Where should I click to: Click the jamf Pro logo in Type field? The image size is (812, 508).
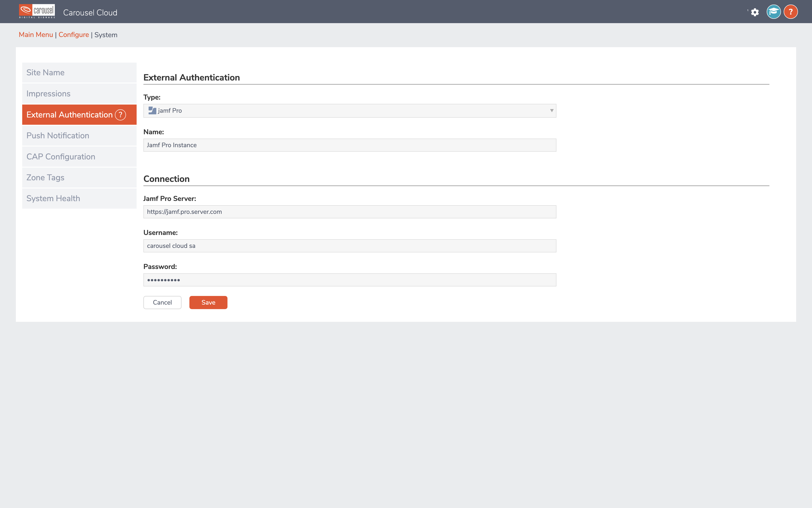coord(152,110)
